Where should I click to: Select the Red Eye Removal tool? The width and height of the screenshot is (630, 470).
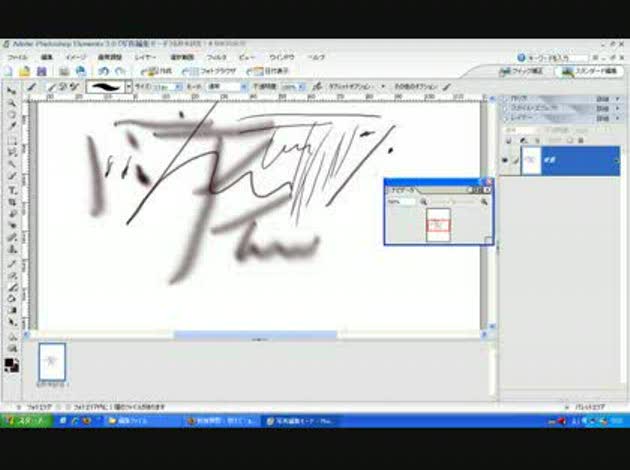pos(12,225)
